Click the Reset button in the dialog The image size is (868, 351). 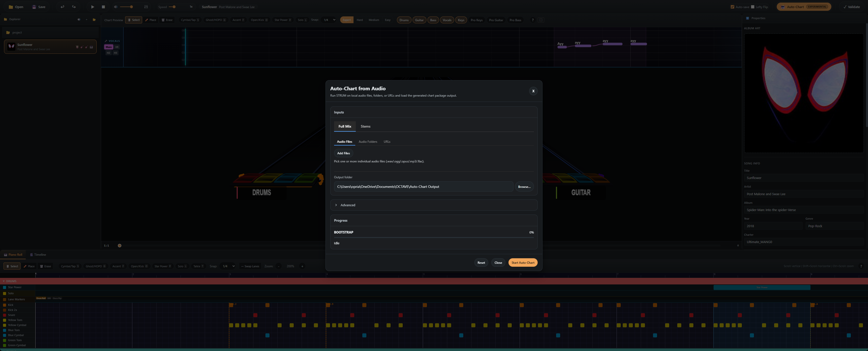tap(481, 262)
